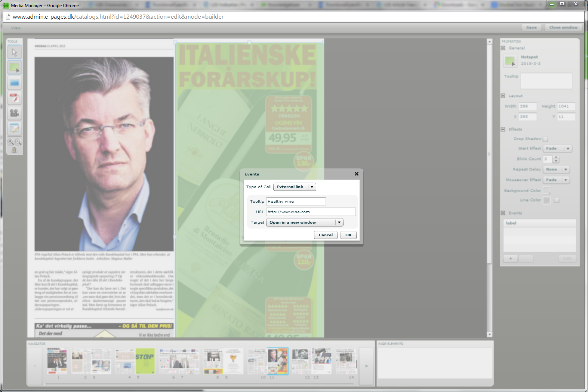Click the Blink Count value field
This screenshot has width=588, height=392.
548,159
